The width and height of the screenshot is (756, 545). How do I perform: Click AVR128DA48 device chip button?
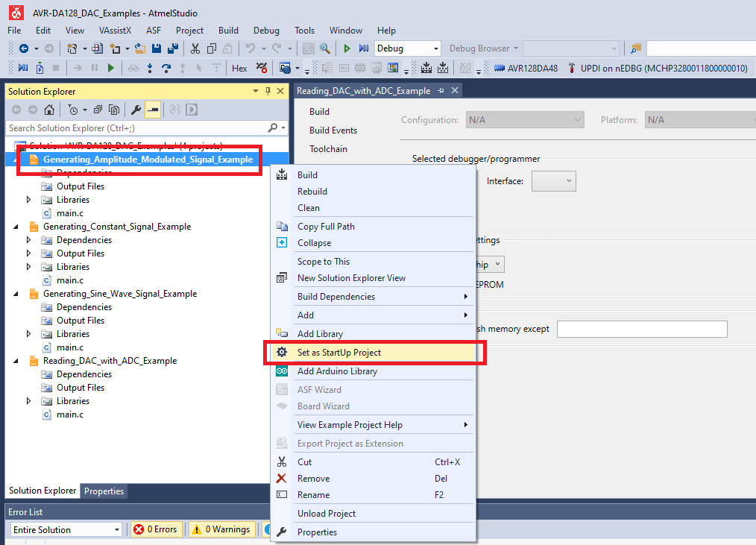click(x=526, y=69)
